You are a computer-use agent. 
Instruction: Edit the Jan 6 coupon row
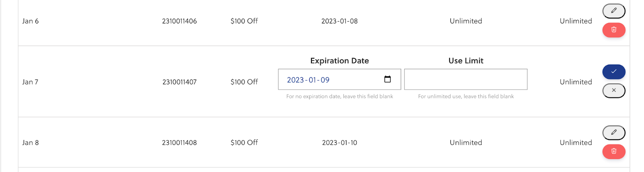(614, 11)
